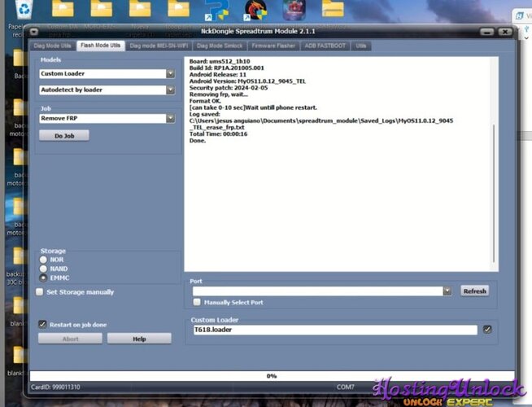Click the Build Id: RP1A.201005.001 line

[x=227, y=68]
